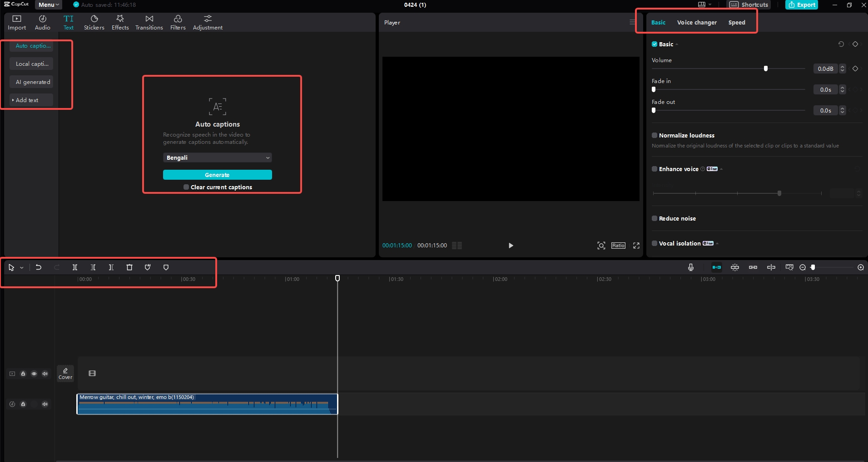This screenshot has height=462, width=868.
Task: Collapse the Basic settings section
Action: coord(676,44)
